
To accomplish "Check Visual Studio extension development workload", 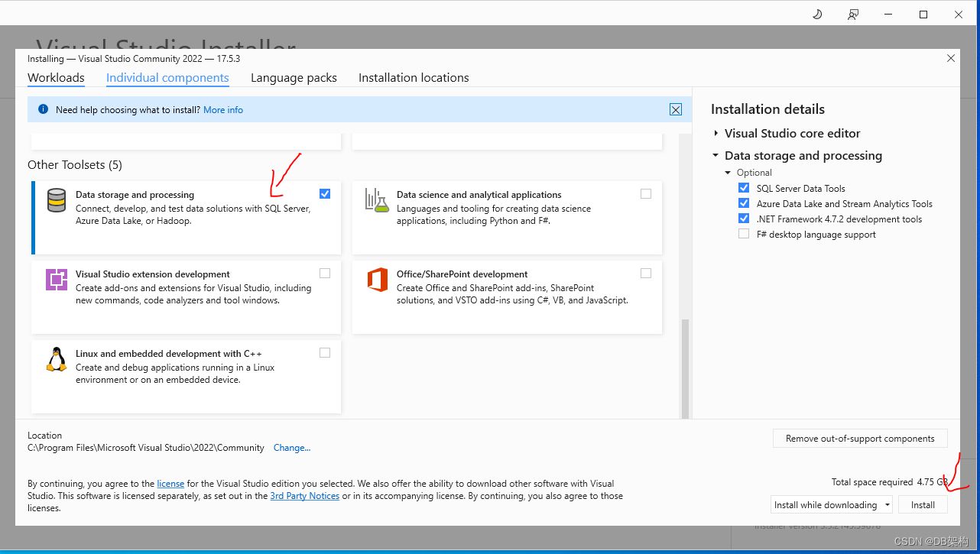I will coord(325,273).
